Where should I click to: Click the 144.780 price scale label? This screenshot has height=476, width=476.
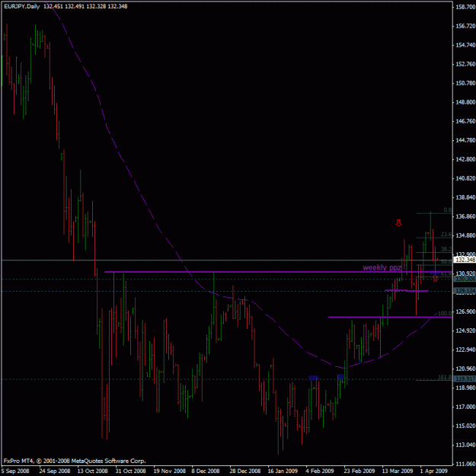tap(465, 140)
